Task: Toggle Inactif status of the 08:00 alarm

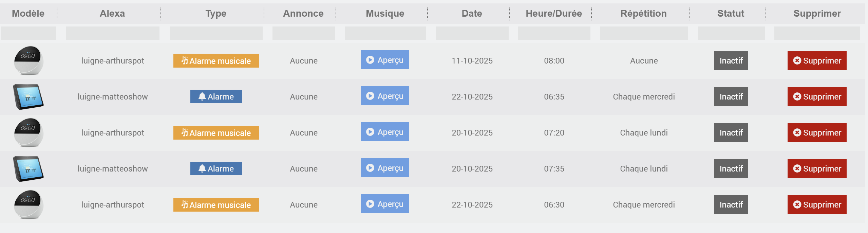Action: tap(731, 61)
